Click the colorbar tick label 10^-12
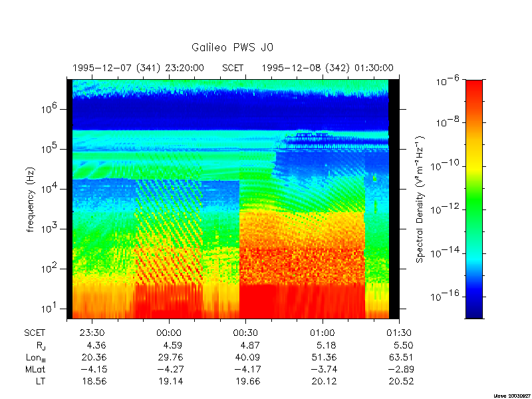The height and width of the screenshot is (399, 532). pyautogui.click(x=445, y=209)
